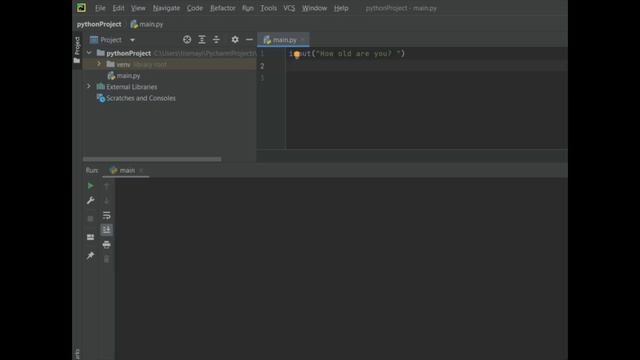Viewport: 640px width, 360px height.
Task: Open the Help menu
Action: 341,8
